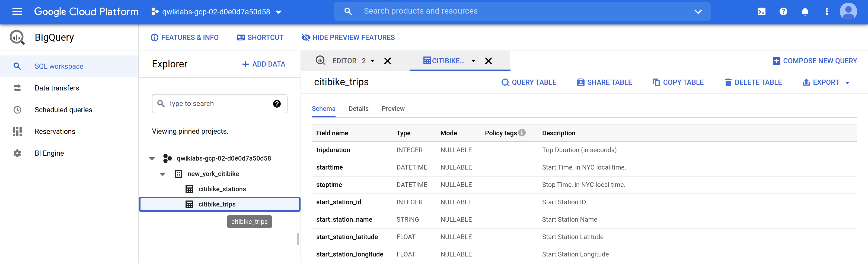Image resolution: width=868 pixels, height=263 pixels.
Task: Toggle Hide Preview Features
Action: pyautogui.click(x=348, y=37)
